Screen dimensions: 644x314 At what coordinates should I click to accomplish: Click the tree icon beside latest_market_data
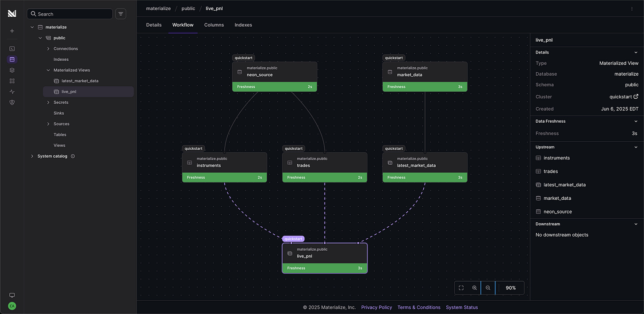pyautogui.click(x=56, y=81)
